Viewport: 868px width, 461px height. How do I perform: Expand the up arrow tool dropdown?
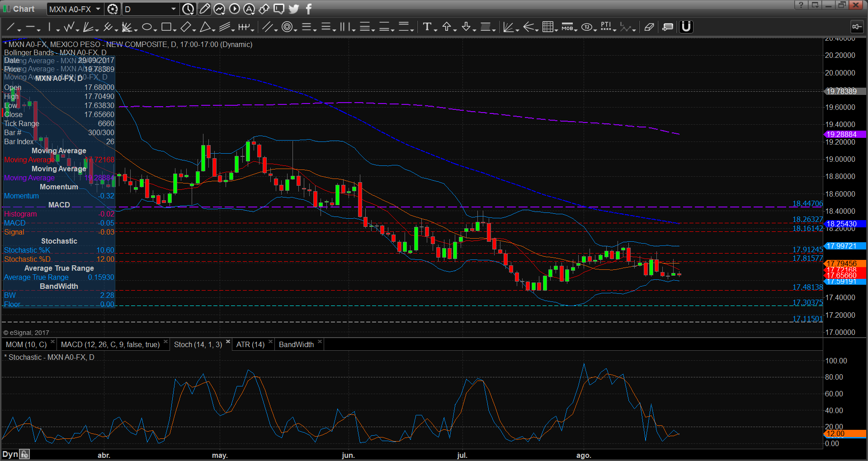[x=455, y=30]
